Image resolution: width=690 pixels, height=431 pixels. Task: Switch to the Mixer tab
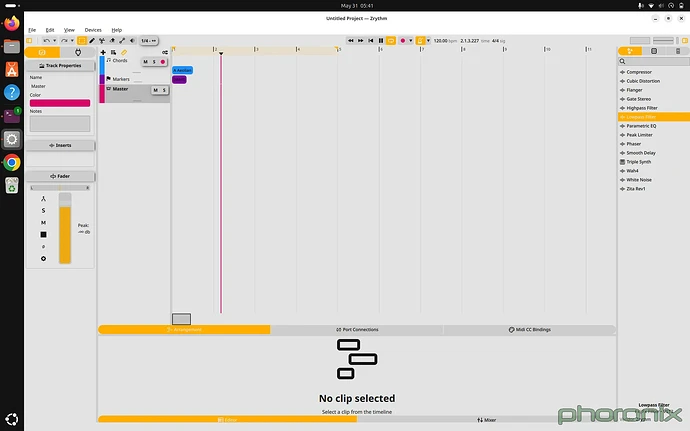pyautogui.click(x=486, y=420)
